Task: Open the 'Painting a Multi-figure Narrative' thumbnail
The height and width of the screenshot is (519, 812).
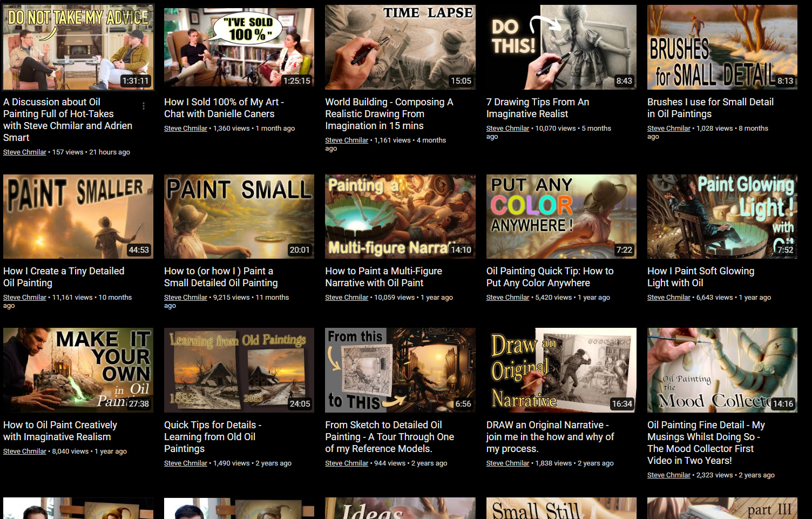Action: [x=400, y=217]
